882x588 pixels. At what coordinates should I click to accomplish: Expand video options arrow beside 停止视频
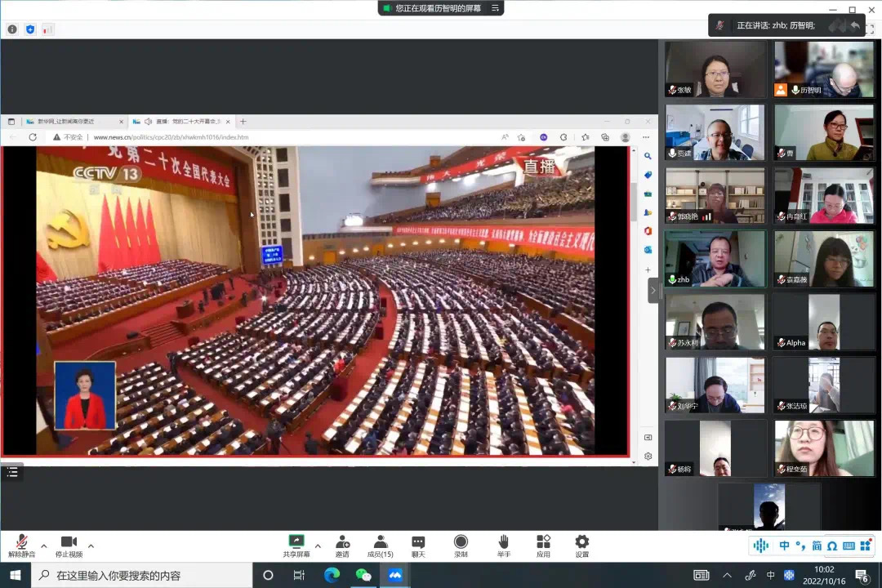[x=91, y=546]
